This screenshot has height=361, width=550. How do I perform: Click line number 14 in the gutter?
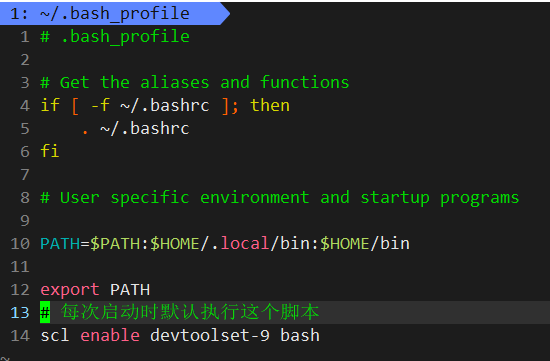[20, 336]
